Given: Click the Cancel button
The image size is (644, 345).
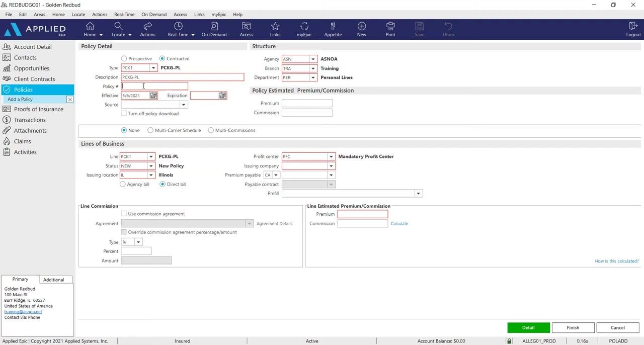Looking at the screenshot, I should click(618, 327).
